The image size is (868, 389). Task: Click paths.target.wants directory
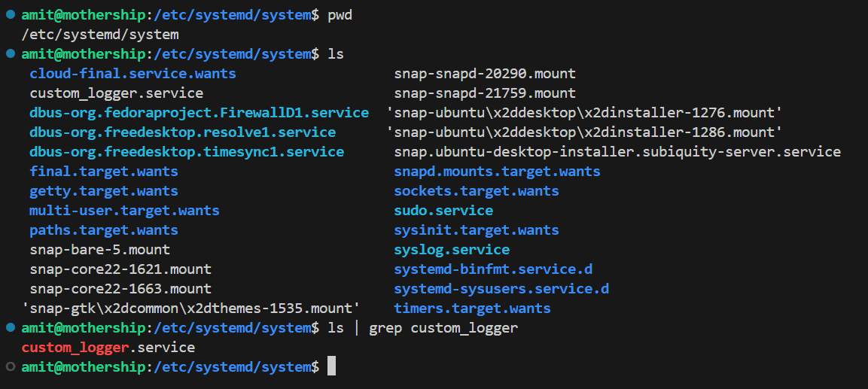[104, 230]
